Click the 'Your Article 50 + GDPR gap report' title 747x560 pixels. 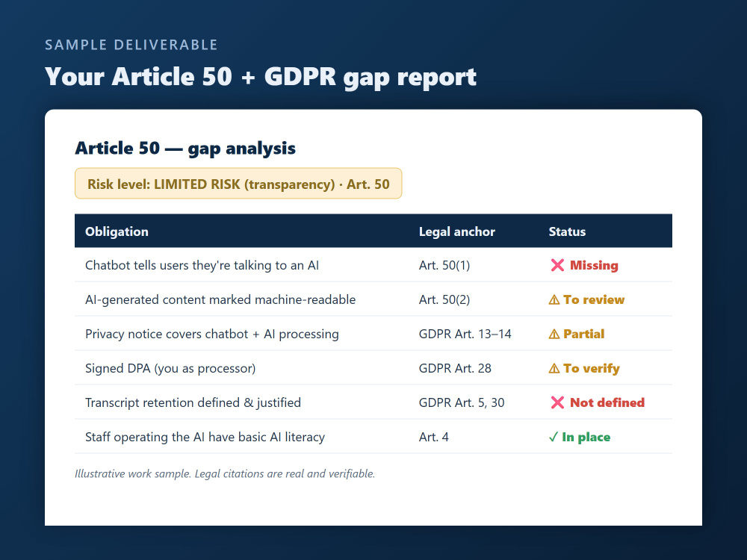tap(261, 77)
